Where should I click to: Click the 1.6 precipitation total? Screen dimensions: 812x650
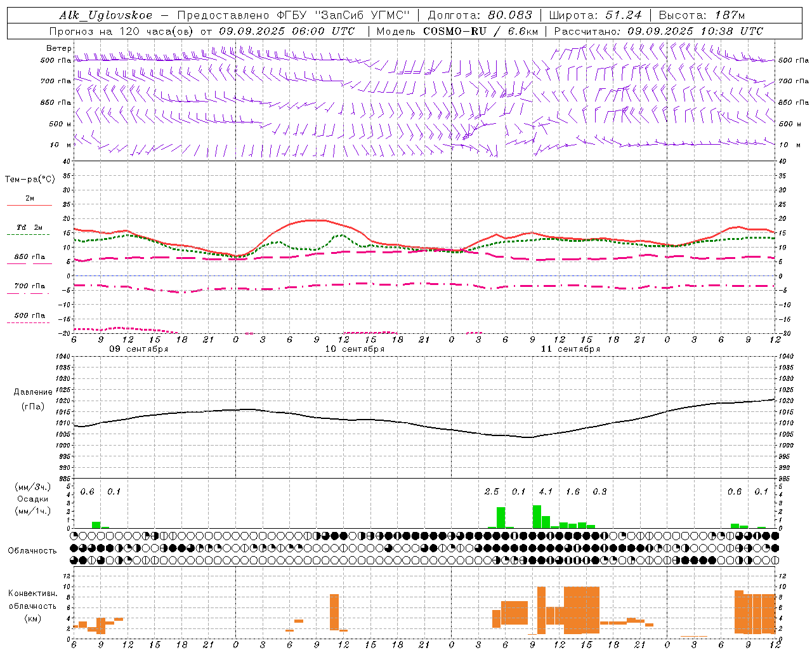click(x=573, y=492)
